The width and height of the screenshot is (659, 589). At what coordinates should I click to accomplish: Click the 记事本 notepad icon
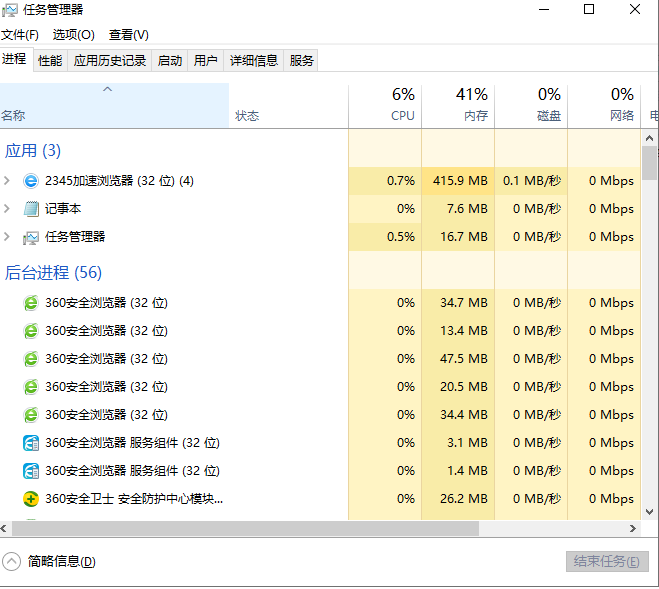coord(31,209)
